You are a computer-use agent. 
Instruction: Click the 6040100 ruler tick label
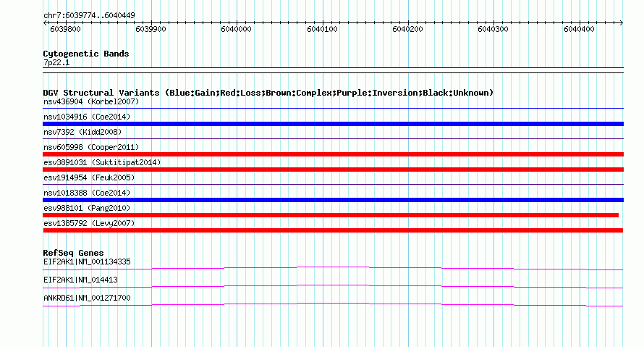(x=322, y=29)
